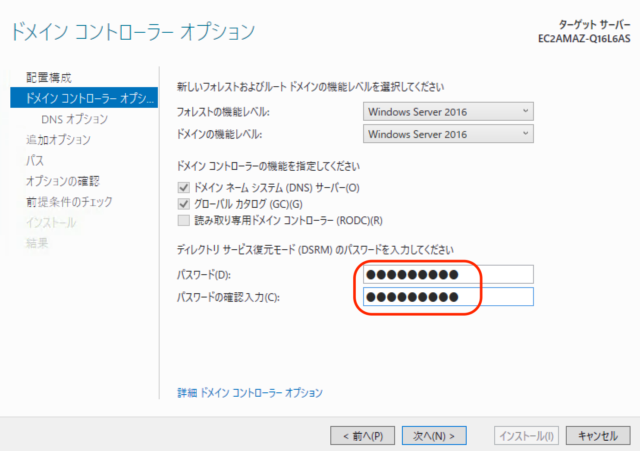Click the キャンセル button

[598, 435]
